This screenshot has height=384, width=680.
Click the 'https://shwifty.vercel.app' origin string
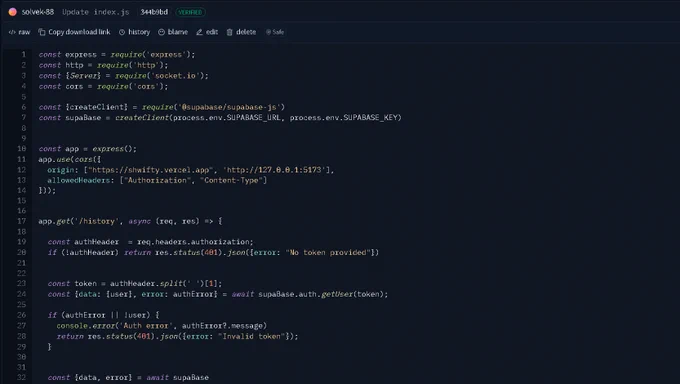pyautogui.click(x=151, y=170)
